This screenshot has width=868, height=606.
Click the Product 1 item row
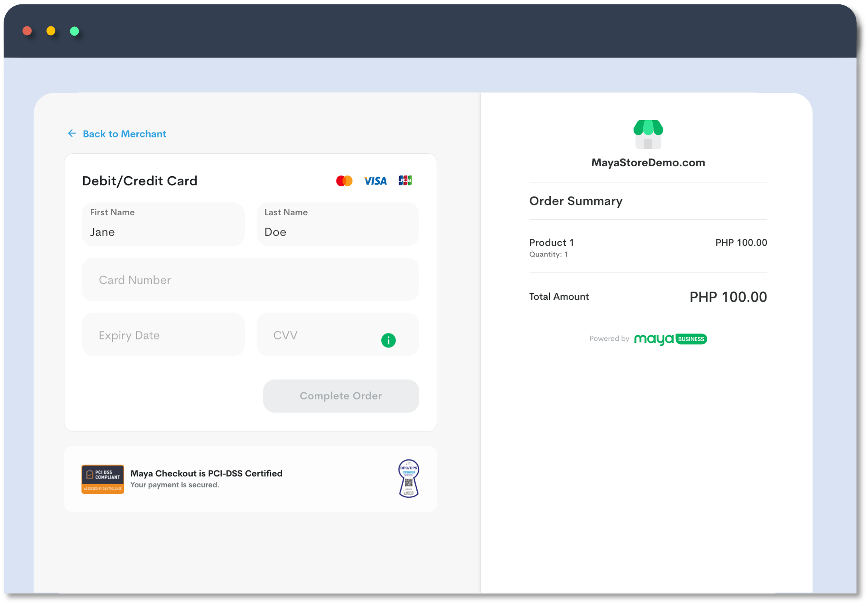pos(648,248)
